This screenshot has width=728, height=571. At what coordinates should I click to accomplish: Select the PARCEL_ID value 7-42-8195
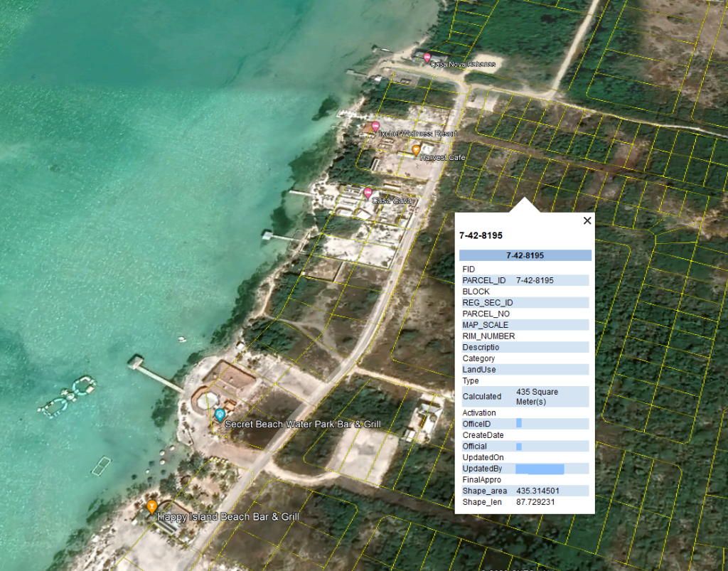[535, 280]
